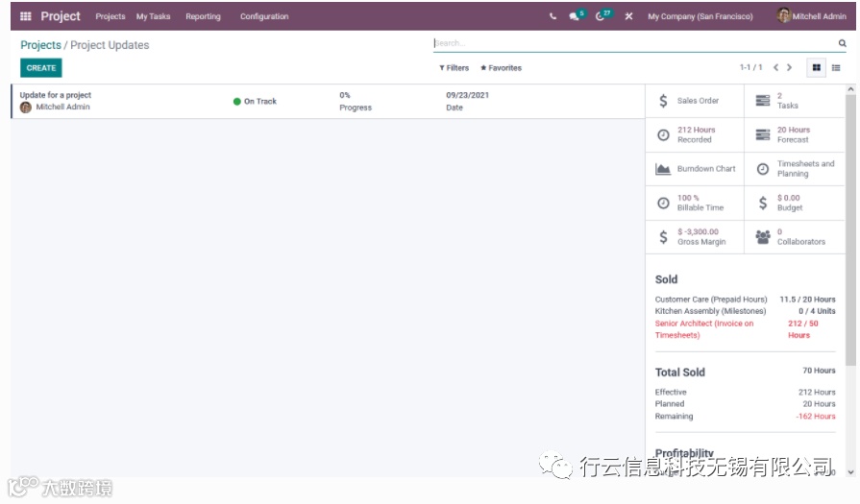The image size is (860, 504).
Task: Click the phone call icon
Action: [553, 16]
